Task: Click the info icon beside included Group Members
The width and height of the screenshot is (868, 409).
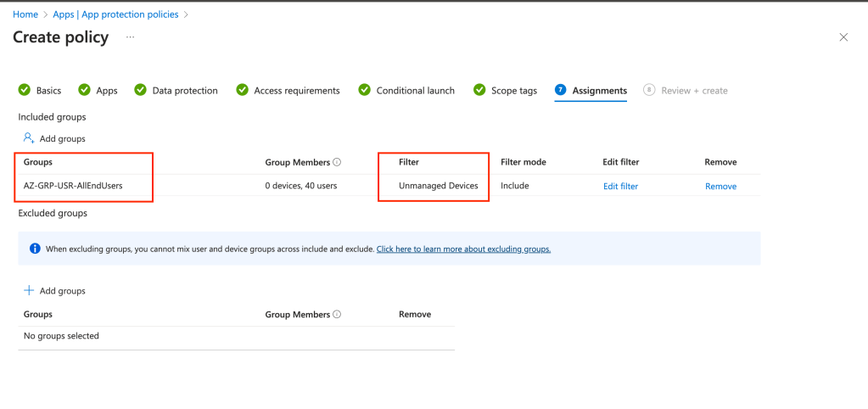Action: (x=337, y=162)
